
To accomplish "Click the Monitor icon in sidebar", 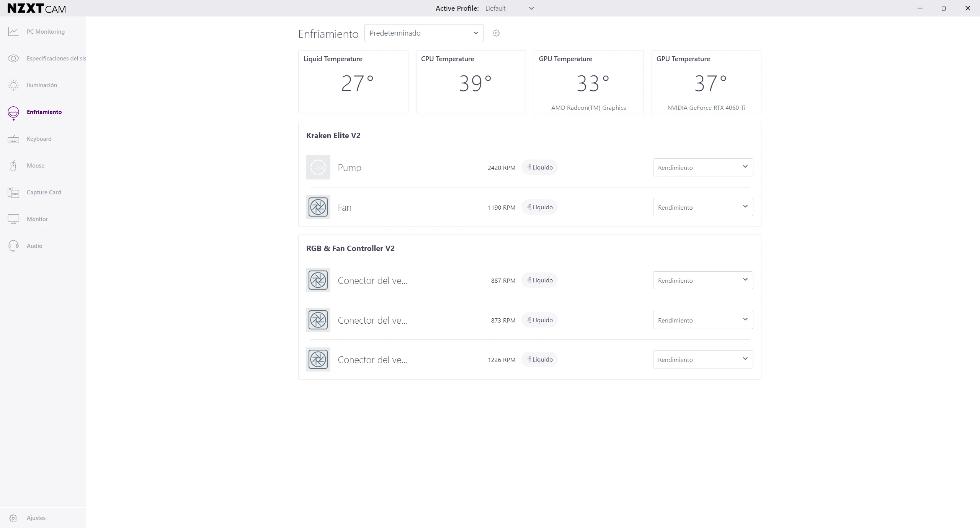I will (13, 219).
